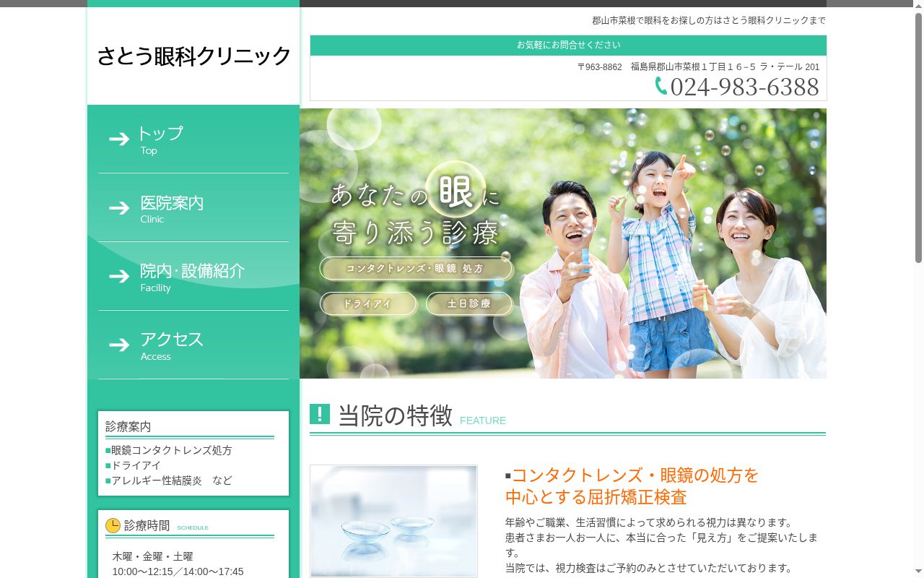Click the ドライアイ badge on hero image
Screen dimensions: 924x578
coord(368,304)
